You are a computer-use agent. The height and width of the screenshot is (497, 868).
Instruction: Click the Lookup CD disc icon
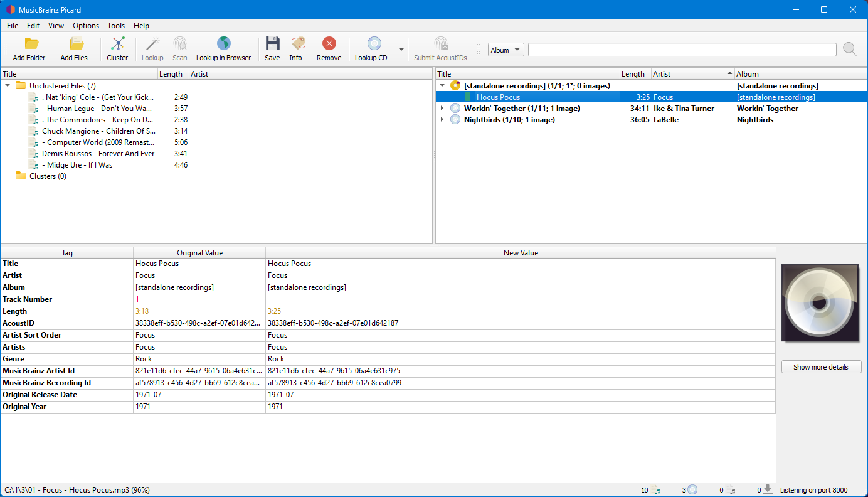click(x=374, y=43)
